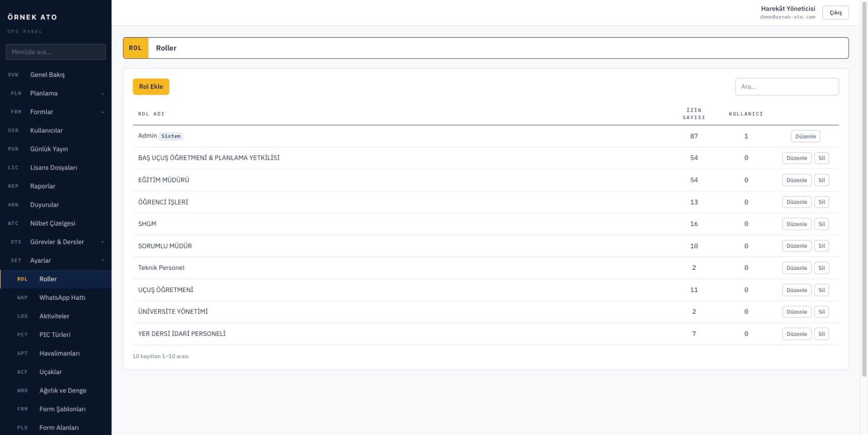Open Genel Bakış in the sidebar
Viewport: 868px width, 435px height.
click(x=55, y=75)
